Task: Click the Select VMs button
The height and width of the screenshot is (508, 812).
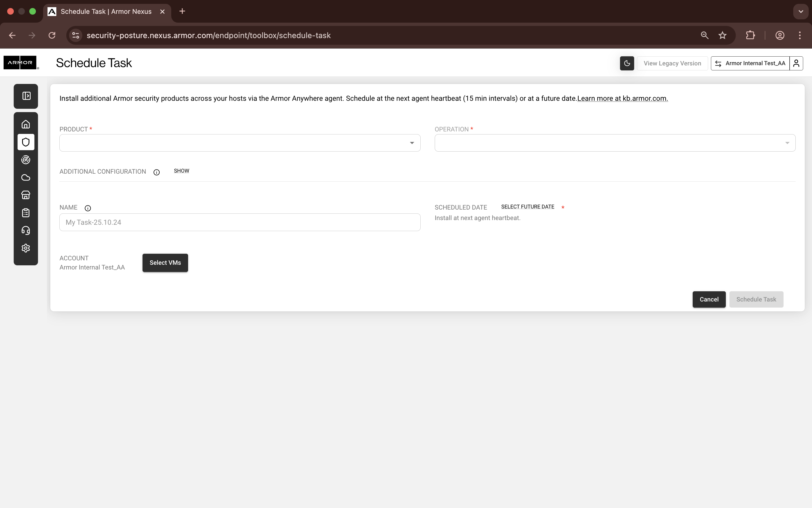Action: click(x=165, y=263)
